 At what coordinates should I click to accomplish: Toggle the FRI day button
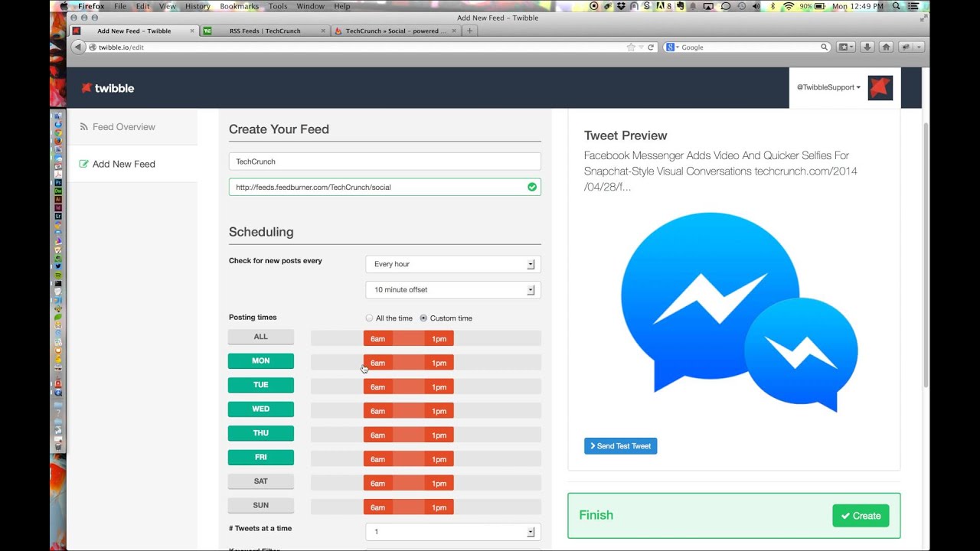[x=261, y=457]
